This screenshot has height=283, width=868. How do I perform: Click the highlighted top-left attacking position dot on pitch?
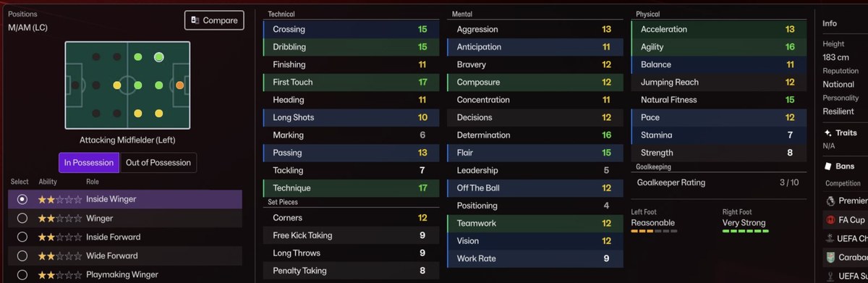pyautogui.click(x=158, y=57)
